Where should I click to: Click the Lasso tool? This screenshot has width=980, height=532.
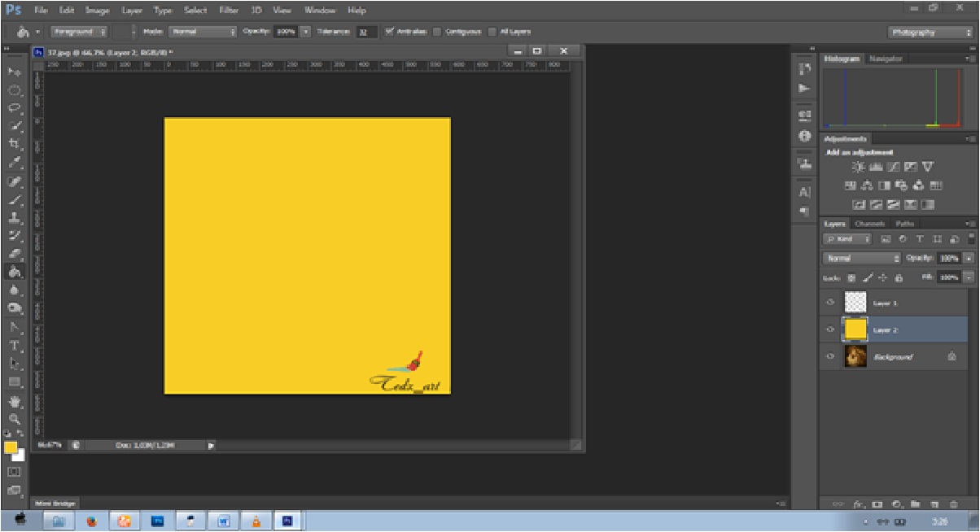[15, 108]
